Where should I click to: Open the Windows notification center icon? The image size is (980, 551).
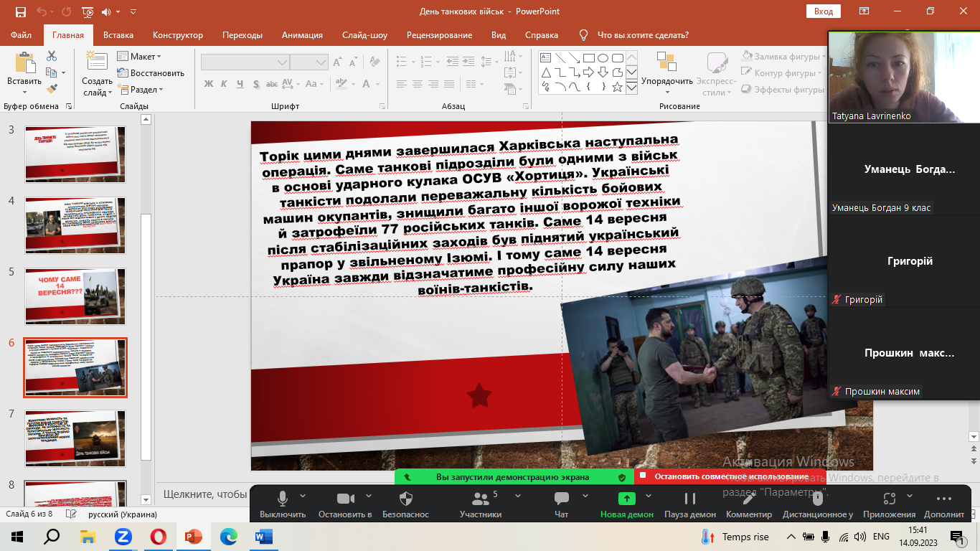[957, 536]
